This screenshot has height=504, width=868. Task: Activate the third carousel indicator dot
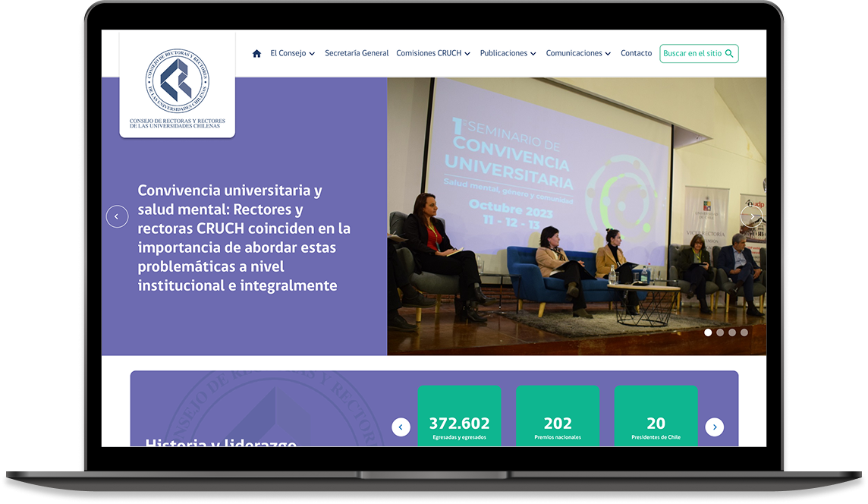point(732,332)
